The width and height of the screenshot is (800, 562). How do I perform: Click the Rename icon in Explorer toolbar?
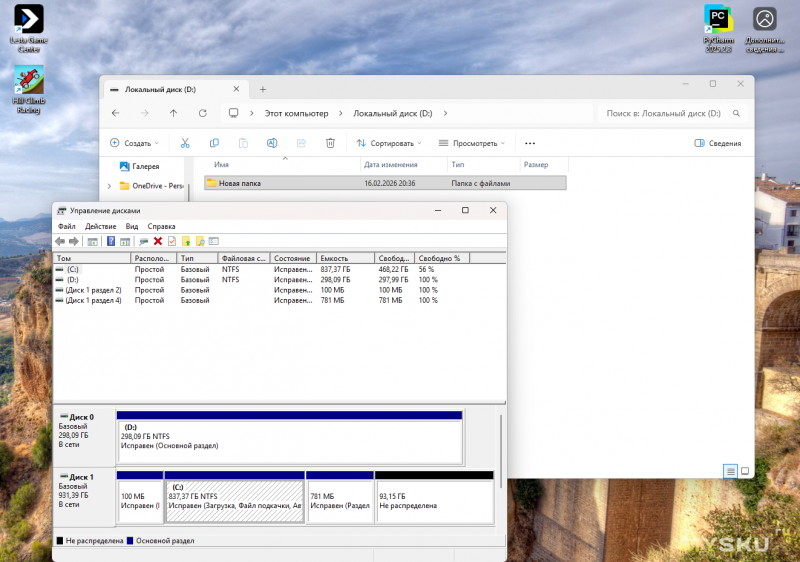(x=272, y=143)
